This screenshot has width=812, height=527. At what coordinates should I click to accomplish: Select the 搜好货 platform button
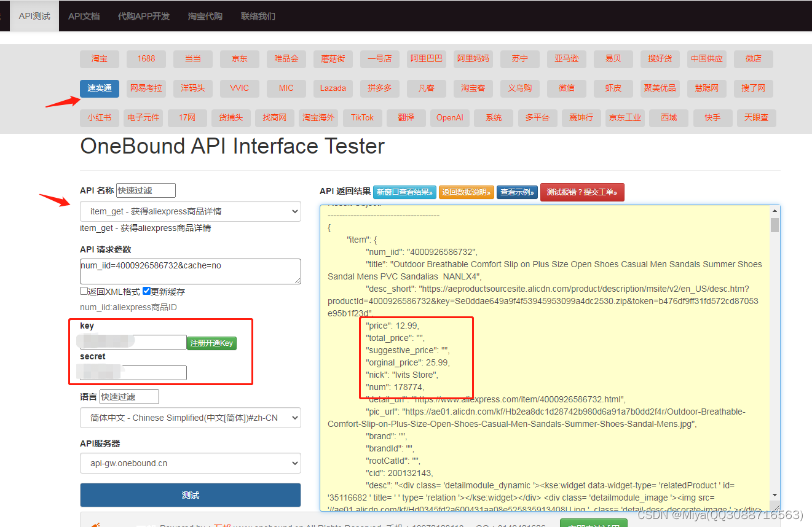[x=660, y=59]
